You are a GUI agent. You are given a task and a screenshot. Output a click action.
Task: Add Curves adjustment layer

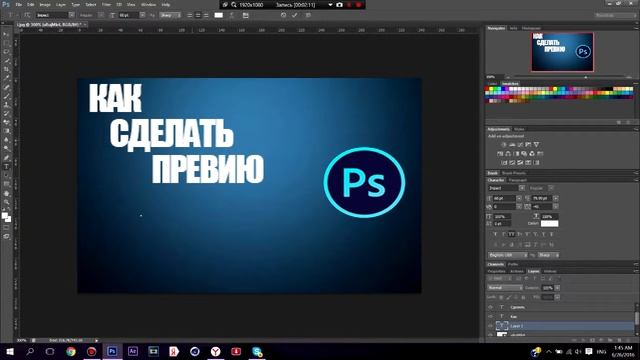click(520, 144)
